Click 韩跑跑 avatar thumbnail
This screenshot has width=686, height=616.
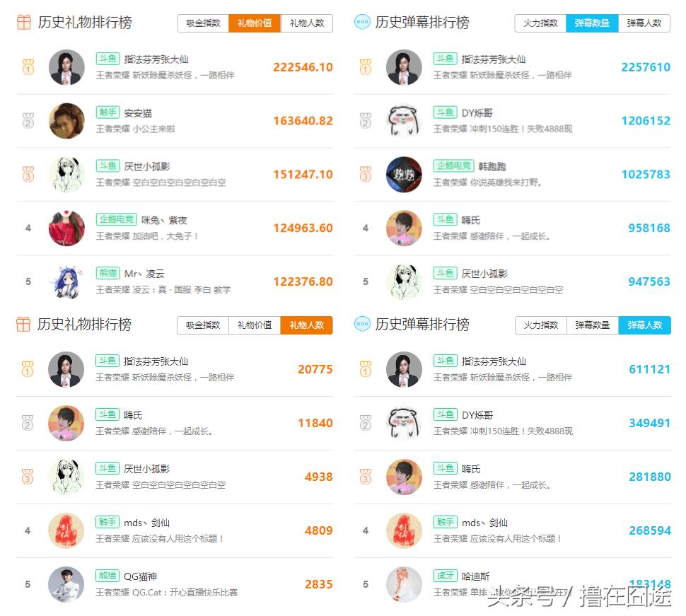pyautogui.click(x=405, y=175)
